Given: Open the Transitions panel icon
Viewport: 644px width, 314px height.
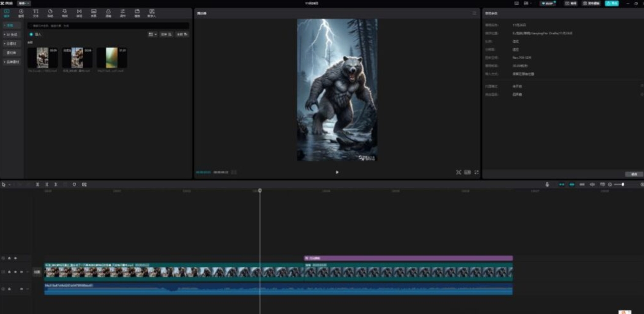Looking at the screenshot, I should [79, 13].
